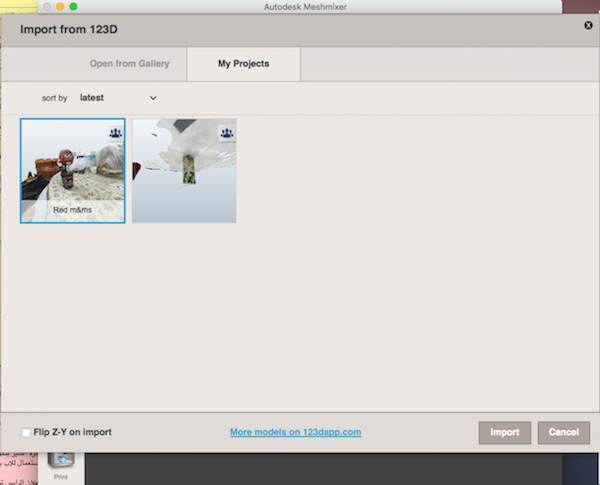Open the sort by latest dropdown
The height and width of the screenshot is (485, 600).
118,98
